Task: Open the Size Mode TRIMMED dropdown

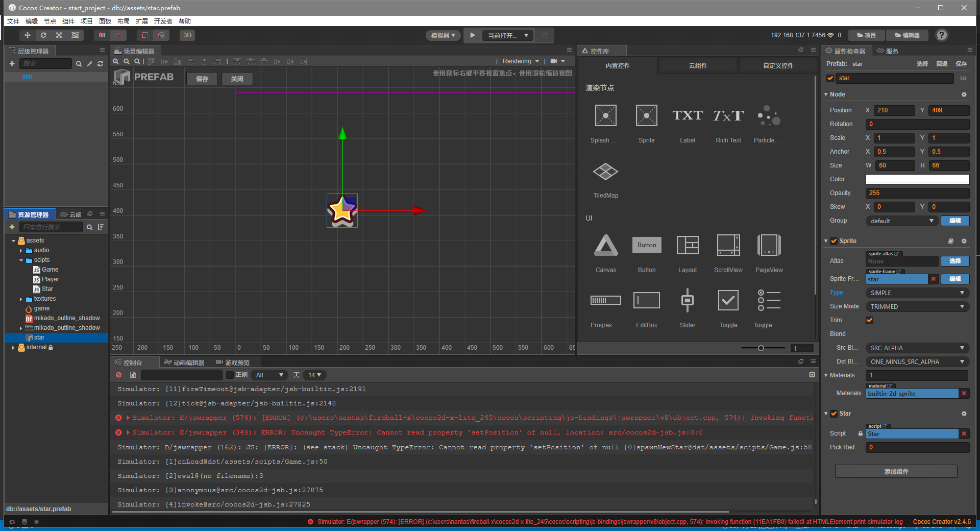Action: click(917, 306)
